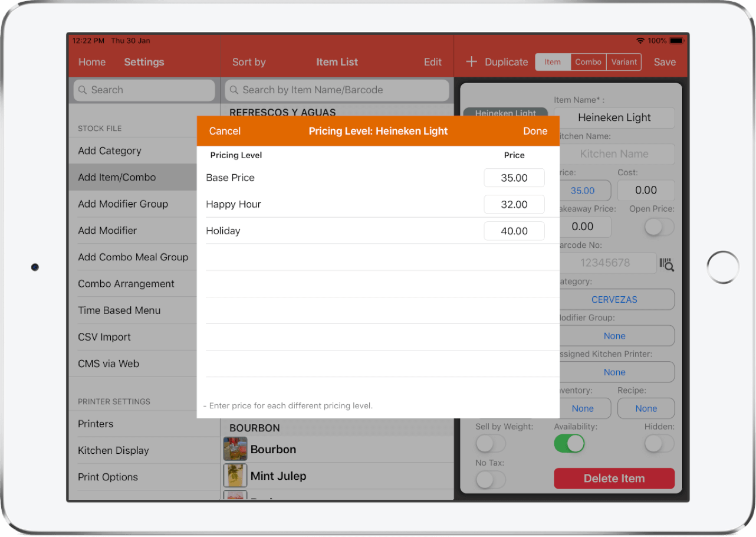Select the Holiday row label

[x=223, y=231]
